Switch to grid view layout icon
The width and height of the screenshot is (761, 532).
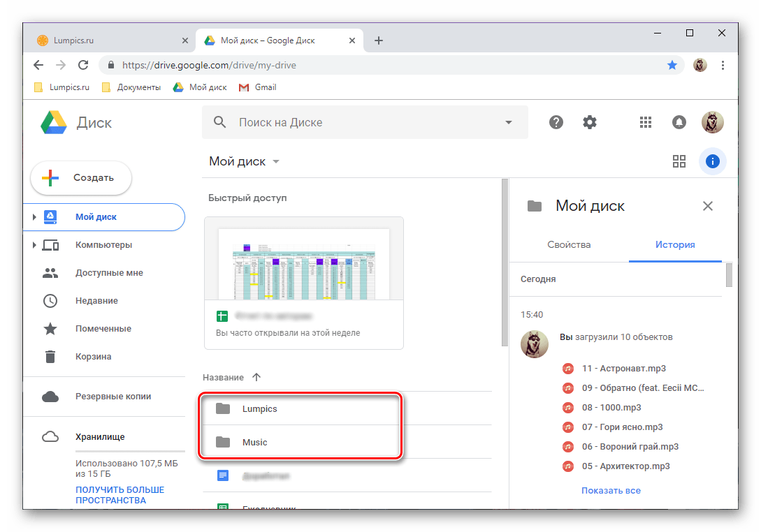coord(679,162)
